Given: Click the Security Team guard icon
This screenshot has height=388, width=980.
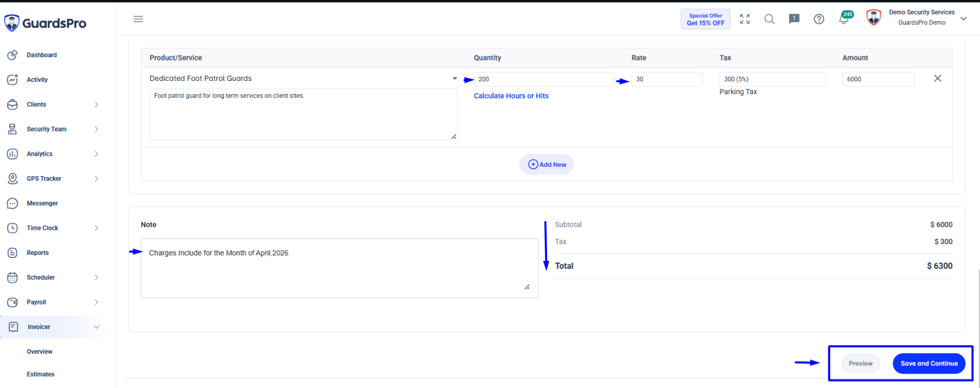Looking at the screenshot, I should (12, 129).
